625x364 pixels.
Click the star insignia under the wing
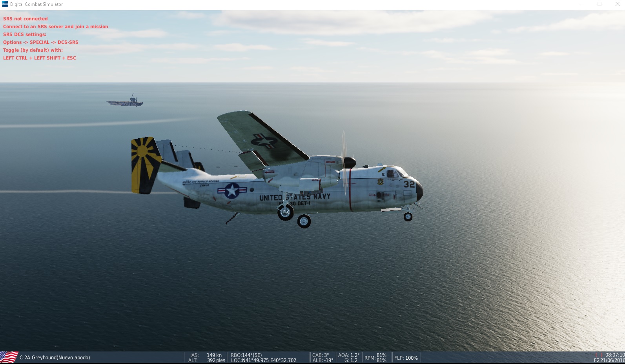coord(264,141)
